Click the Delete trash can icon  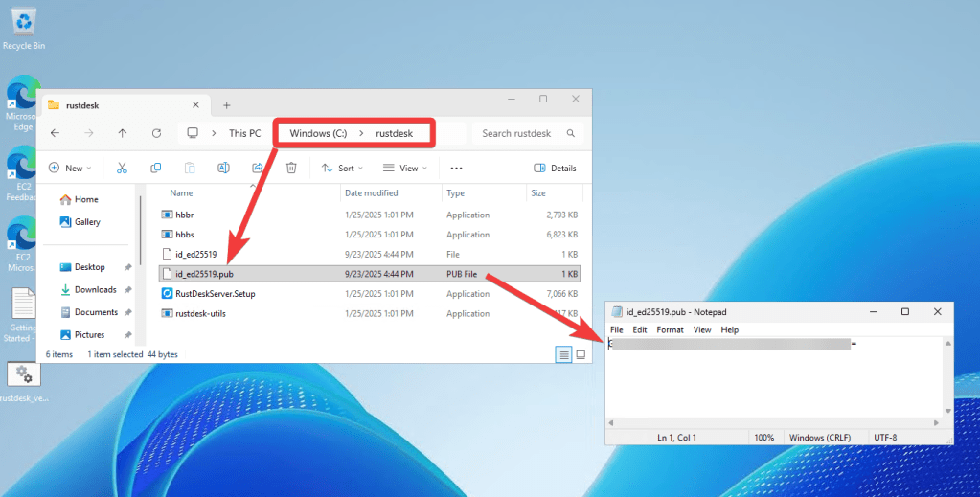[291, 168]
